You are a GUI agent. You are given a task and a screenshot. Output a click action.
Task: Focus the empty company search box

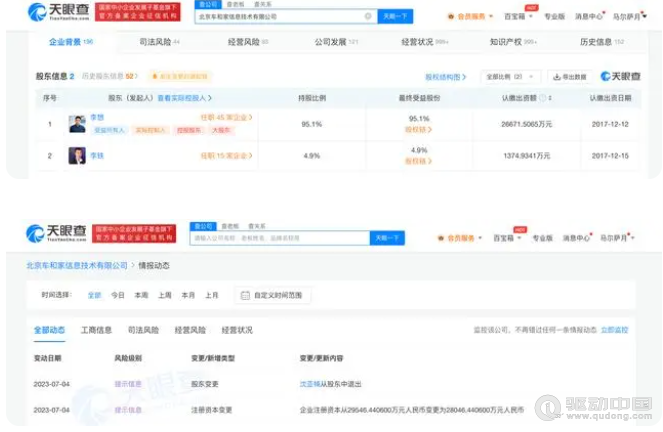pos(279,238)
